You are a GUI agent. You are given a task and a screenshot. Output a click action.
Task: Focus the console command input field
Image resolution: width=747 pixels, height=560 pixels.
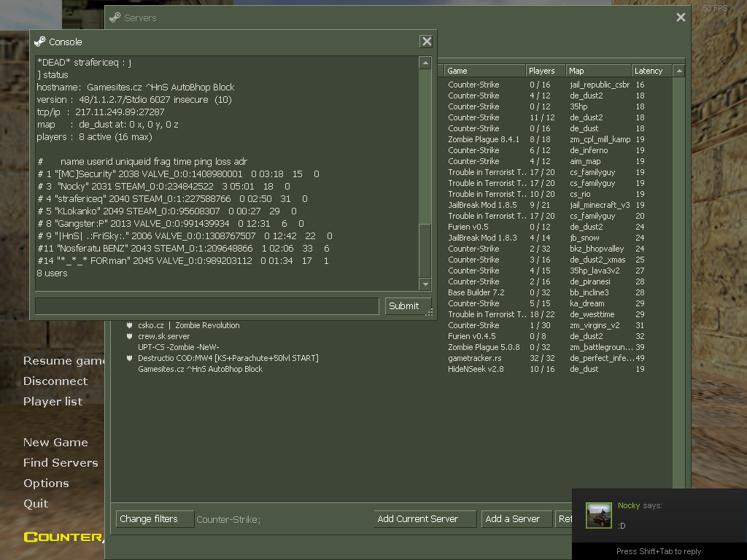click(x=206, y=306)
